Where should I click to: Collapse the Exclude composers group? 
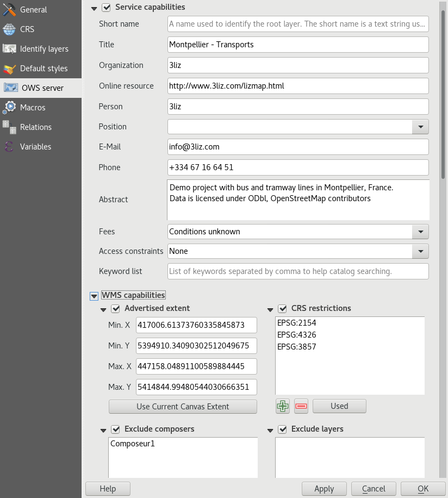point(103,431)
